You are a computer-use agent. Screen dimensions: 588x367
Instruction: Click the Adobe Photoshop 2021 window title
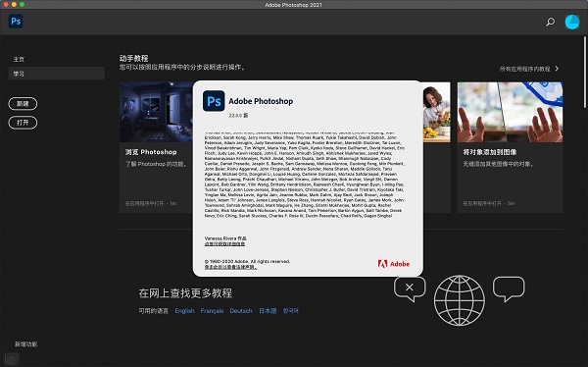tap(293, 5)
